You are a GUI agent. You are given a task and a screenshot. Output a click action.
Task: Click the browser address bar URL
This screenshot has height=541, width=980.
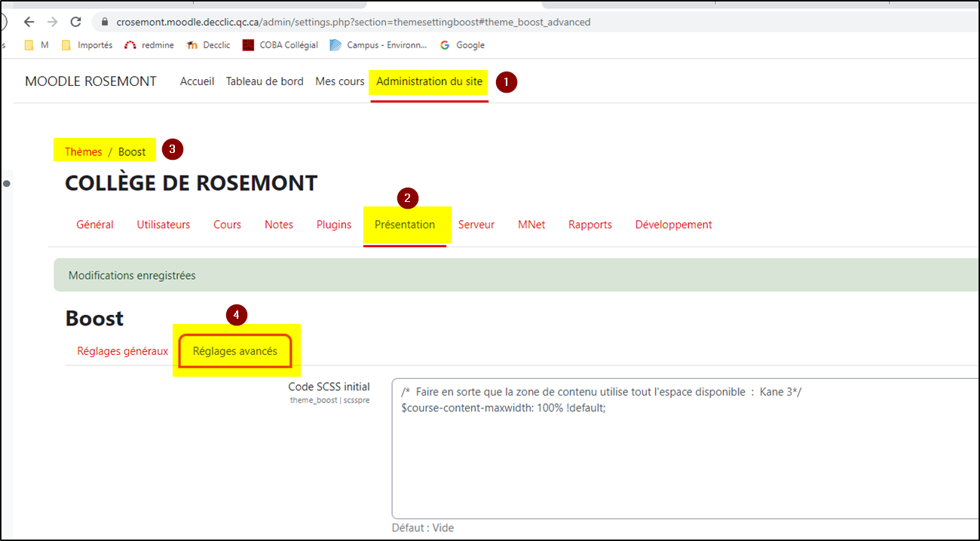coord(353,23)
